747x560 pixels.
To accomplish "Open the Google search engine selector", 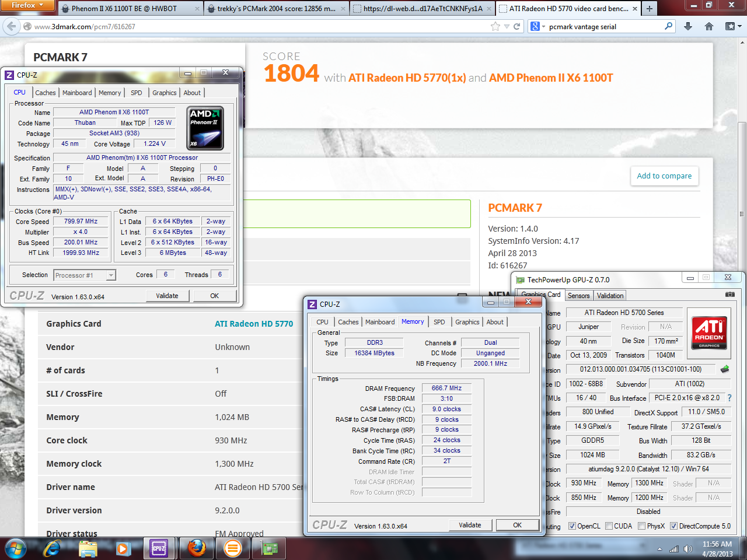I will [x=537, y=26].
